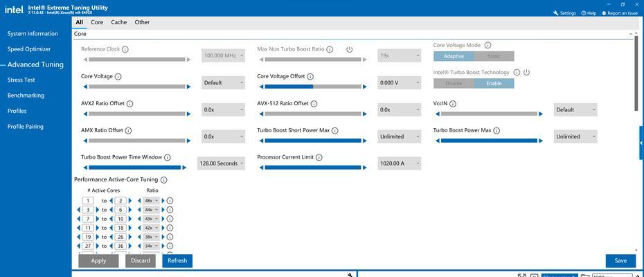
Task: Set Core Voltage Mode to Static
Action: click(494, 56)
